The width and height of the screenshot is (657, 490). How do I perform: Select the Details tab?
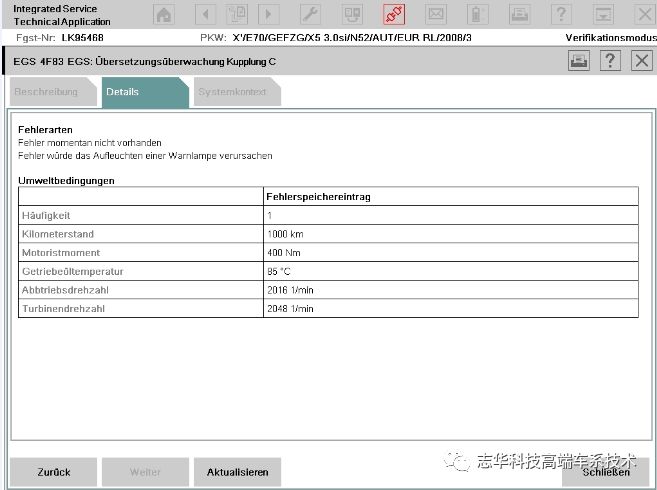click(x=123, y=92)
